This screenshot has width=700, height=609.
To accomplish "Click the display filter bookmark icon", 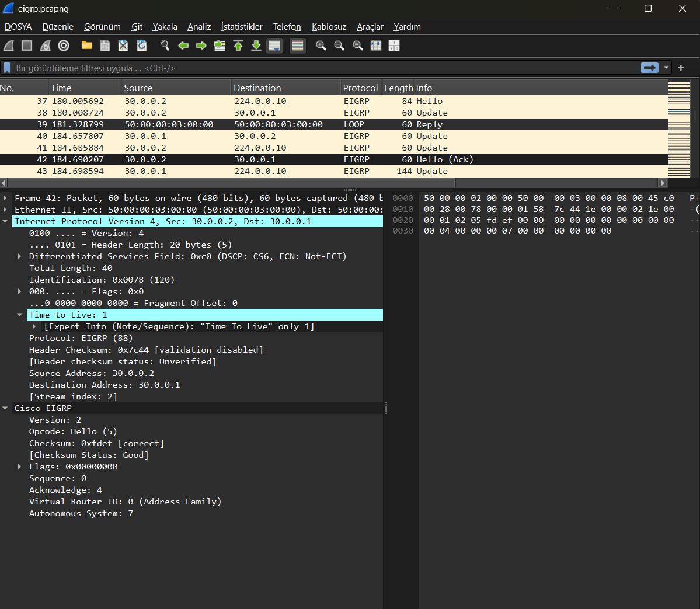I will tap(7, 68).
